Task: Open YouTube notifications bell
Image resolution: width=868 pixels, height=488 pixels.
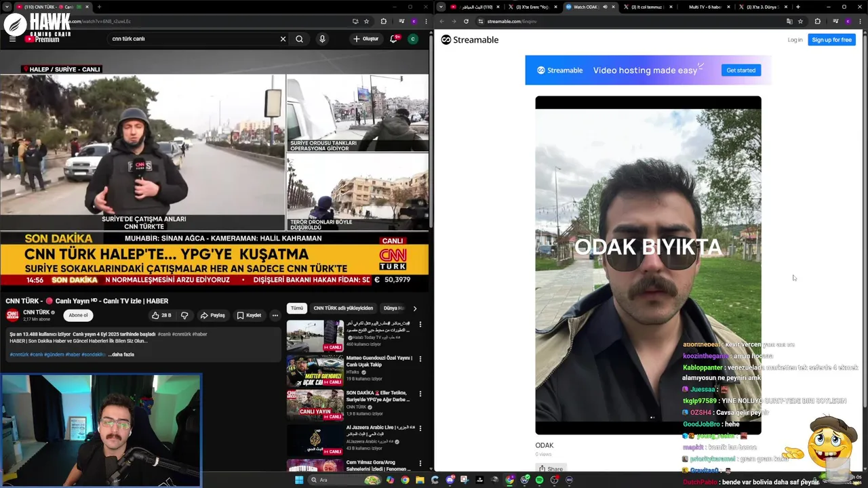Action: (x=394, y=39)
